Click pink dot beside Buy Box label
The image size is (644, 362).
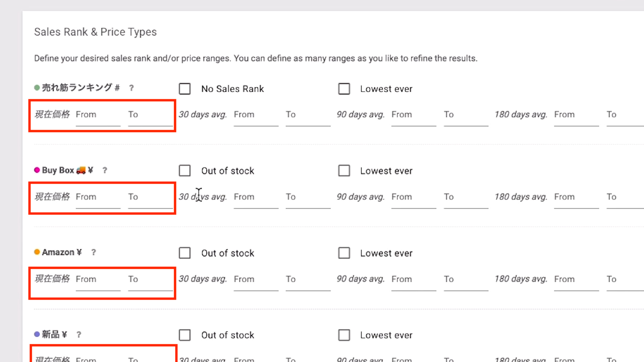37,170
